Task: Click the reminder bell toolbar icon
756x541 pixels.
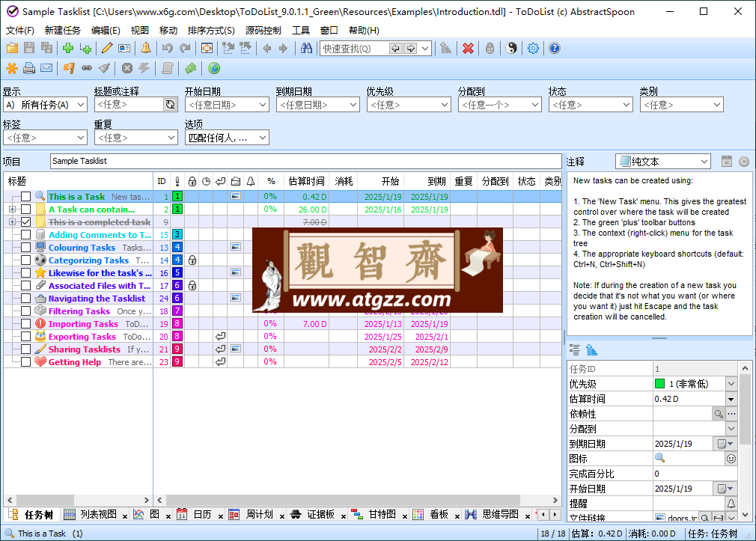Action: click(146, 48)
